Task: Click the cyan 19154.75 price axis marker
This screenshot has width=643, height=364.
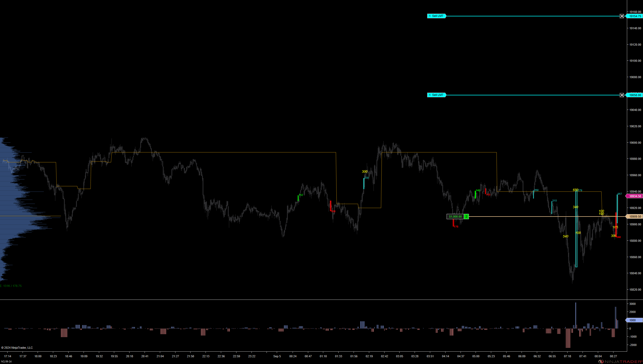Action: pos(635,16)
